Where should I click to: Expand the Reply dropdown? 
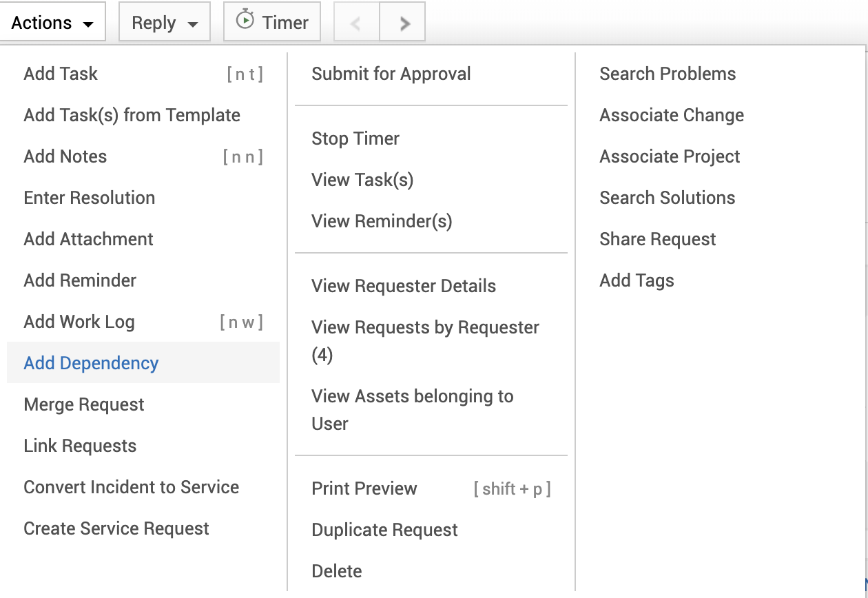tap(165, 23)
